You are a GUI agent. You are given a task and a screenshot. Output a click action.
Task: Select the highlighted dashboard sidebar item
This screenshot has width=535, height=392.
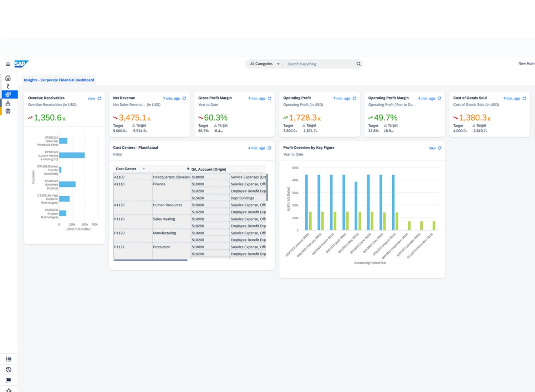(x=8, y=94)
